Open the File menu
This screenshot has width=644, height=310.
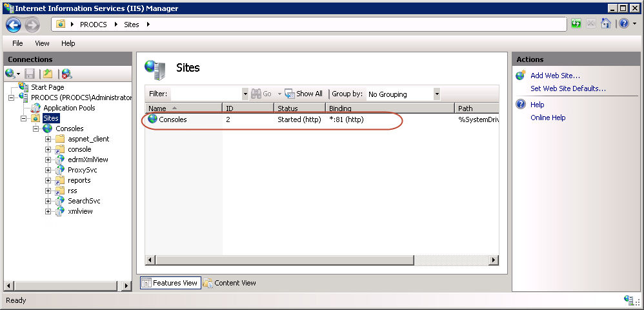point(17,43)
